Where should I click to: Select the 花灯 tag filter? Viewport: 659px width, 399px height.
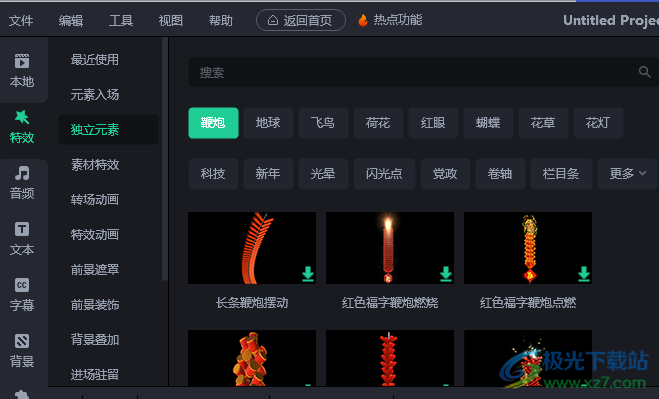coord(598,123)
